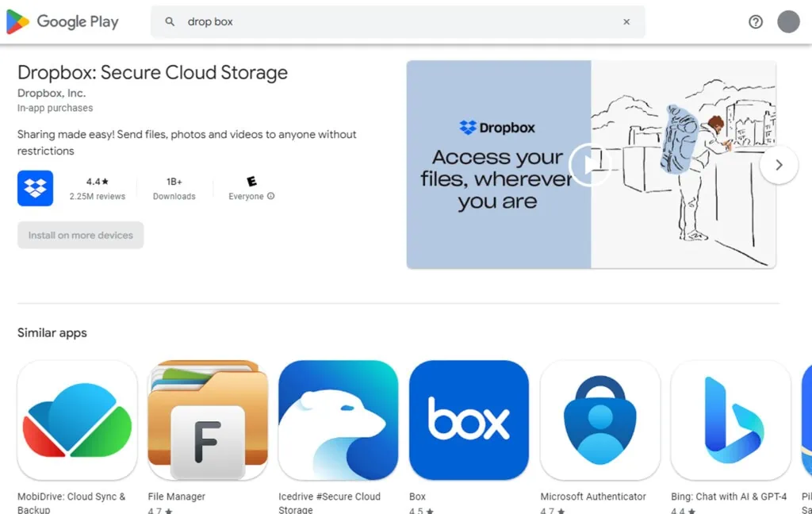The height and width of the screenshot is (514, 812).
Task: Click the Everyone rating E badge
Action: point(251,182)
